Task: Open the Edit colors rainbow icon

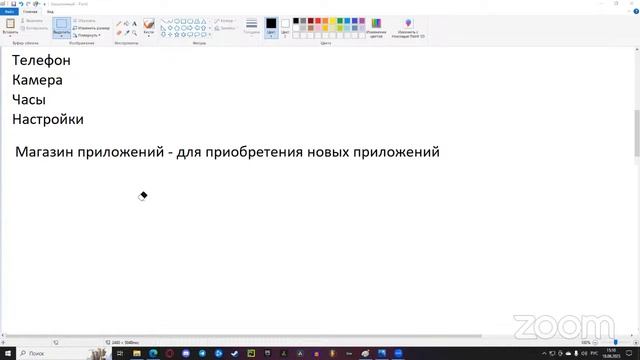Action: click(x=376, y=24)
